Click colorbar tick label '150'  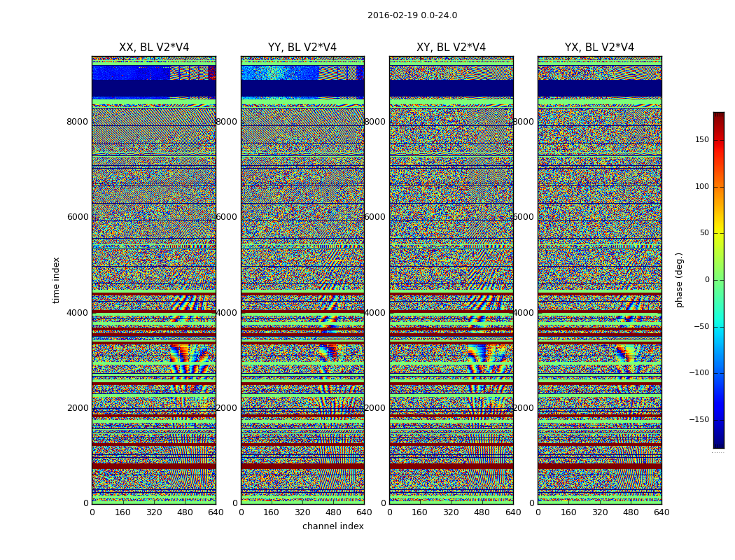pyautogui.click(x=702, y=140)
